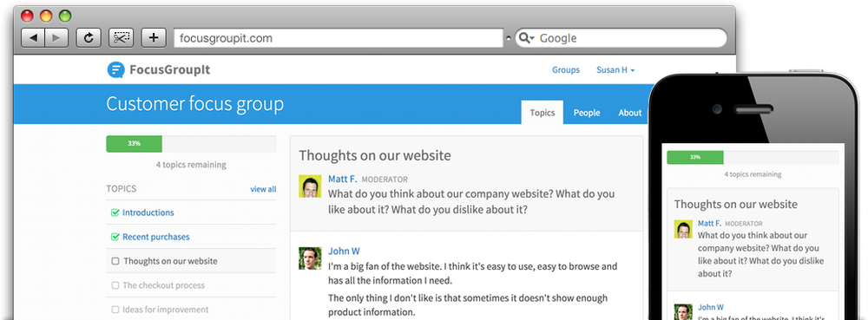The height and width of the screenshot is (320, 868).
Task: Click the scissors web clip toolbar button
Action: 122,37
